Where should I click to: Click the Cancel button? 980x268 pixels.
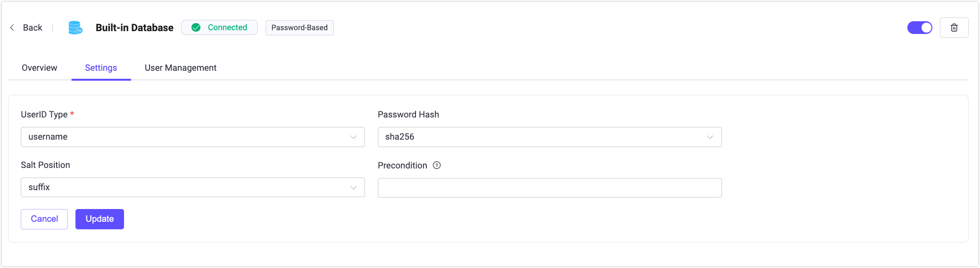click(44, 219)
